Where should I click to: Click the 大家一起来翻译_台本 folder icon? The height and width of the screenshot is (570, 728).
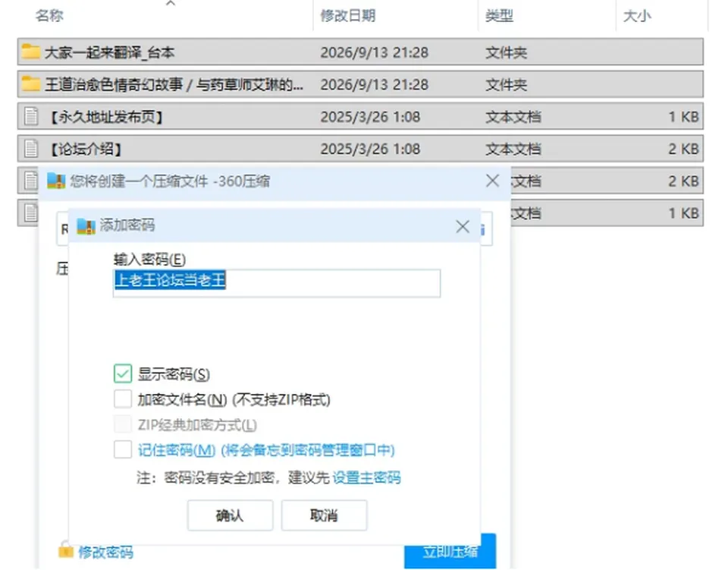30,52
